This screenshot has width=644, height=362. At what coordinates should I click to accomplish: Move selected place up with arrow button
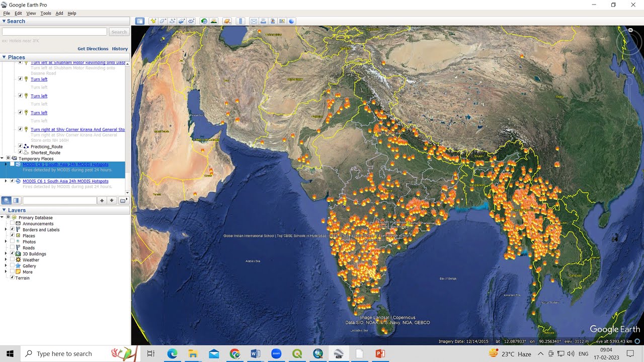click(x=102, y=201)
